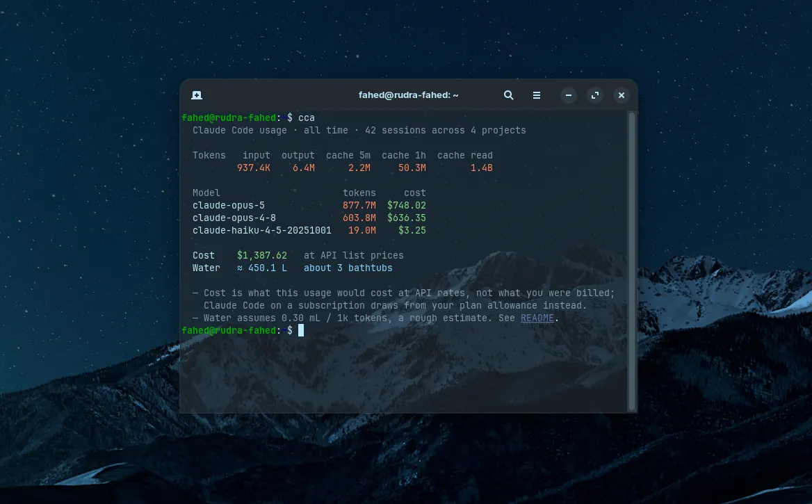The height and width of the screenshot is (504, 812).
Task: Select the claude-opus-5 model name
Action: [x=228, y=206]
